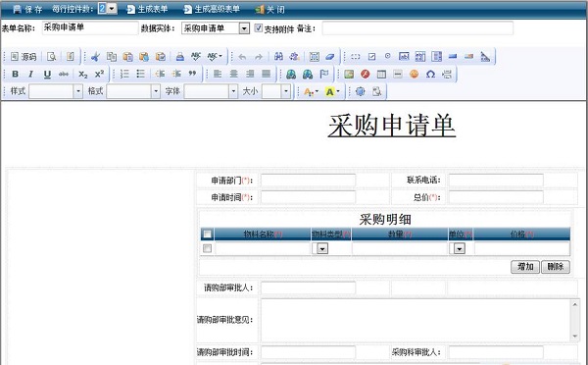Toggle Italic formatting
Viewport: 588px width, 365px height.
(x=31, y=74)
